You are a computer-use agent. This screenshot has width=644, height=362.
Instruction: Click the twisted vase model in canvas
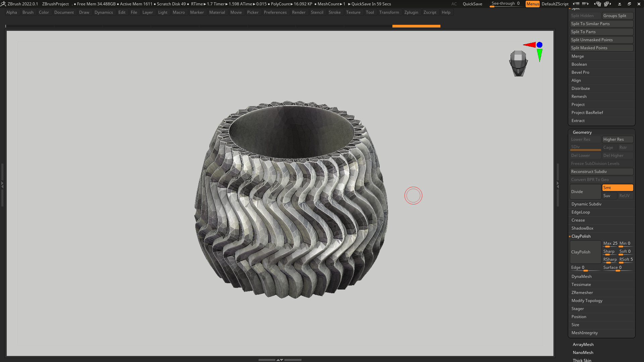click(291, 199)
